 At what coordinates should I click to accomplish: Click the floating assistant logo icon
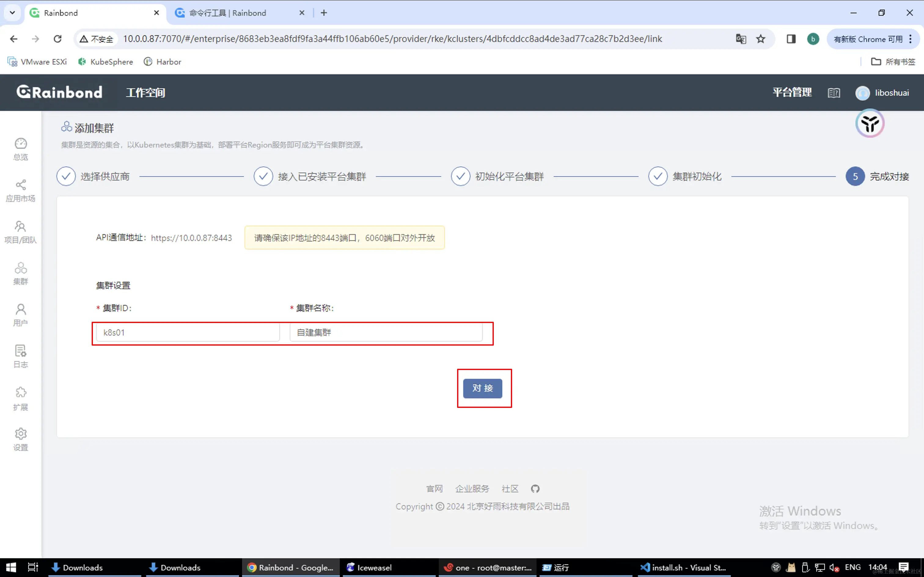click(869, 123)
